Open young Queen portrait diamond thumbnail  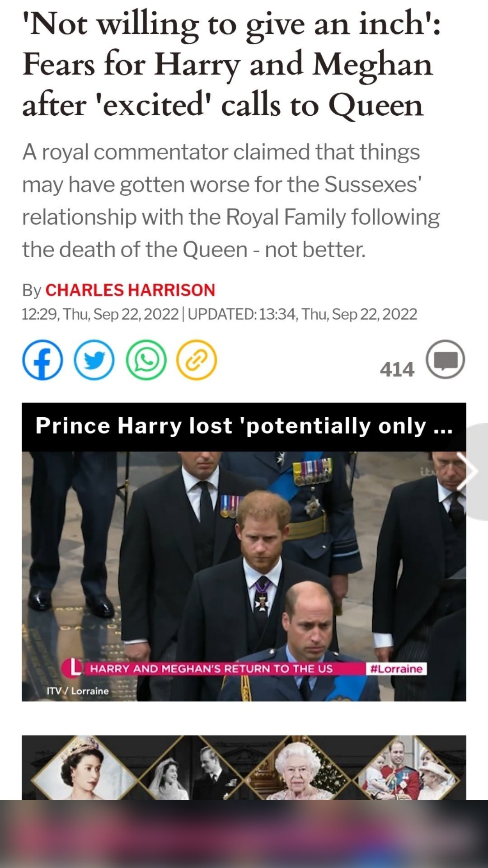point(84,768)
